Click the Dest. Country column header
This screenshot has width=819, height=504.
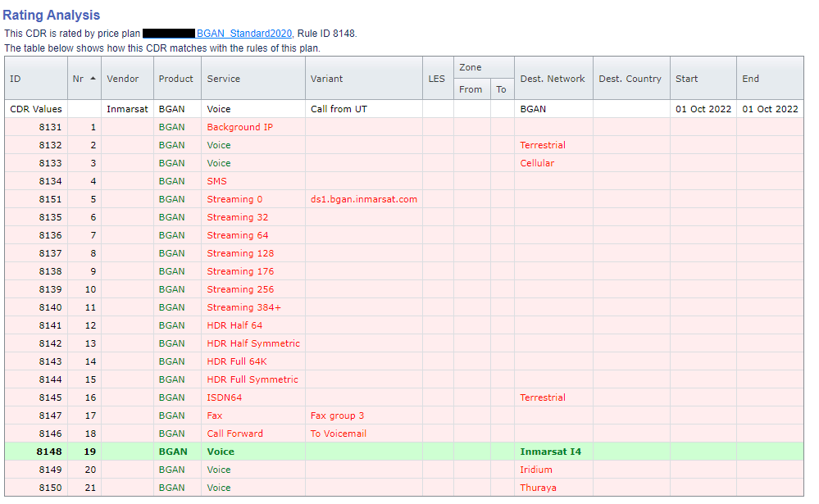(x=630, y=79)
